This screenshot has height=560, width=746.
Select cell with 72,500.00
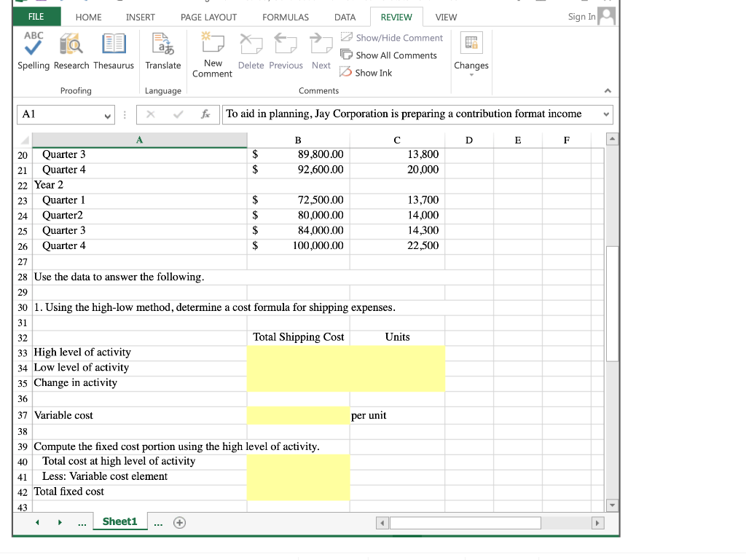tap(298, 200)
